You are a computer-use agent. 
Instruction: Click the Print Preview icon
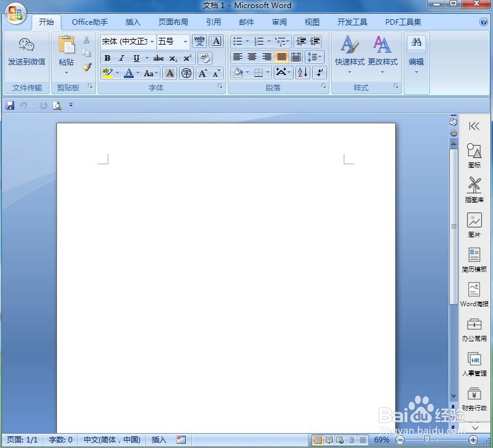click(x=57, y=105)
